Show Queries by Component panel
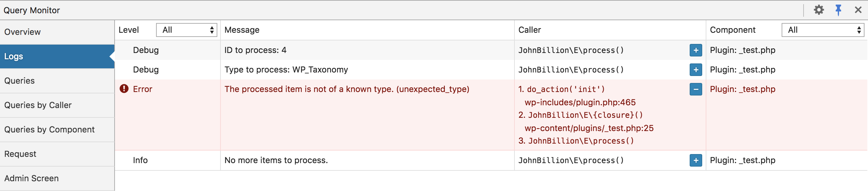868x191 pixels. click(x=49, y=130)
